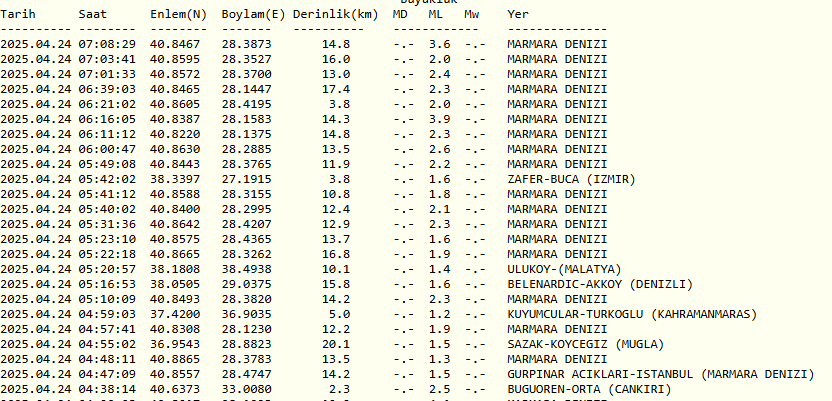The image size is (832, 401).
Task: Select the Enlem(N) column header
Action: pos(178,16)
